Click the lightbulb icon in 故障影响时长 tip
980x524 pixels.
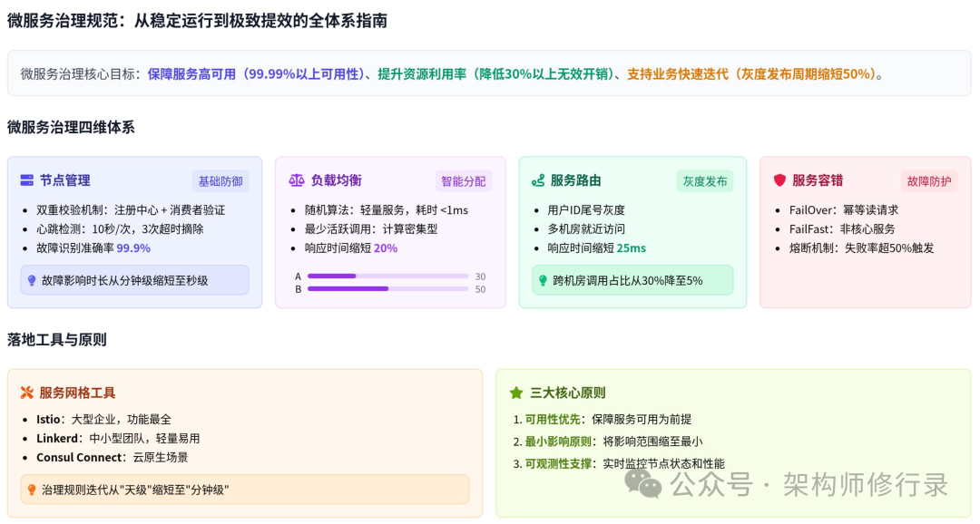click(32, 280)
